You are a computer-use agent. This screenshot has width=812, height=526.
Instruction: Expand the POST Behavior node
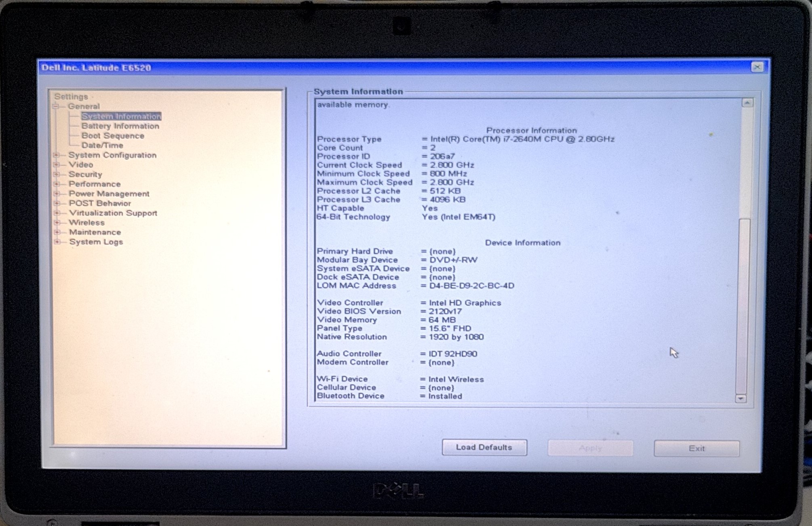point(57,203)
